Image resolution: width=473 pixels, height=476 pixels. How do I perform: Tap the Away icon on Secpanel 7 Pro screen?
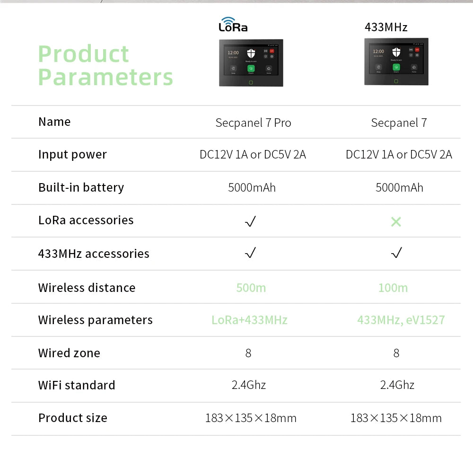tap(233, 69)
